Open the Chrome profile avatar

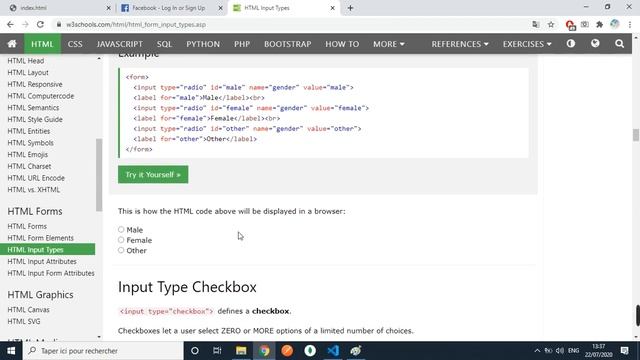click(x=615, y=24)
